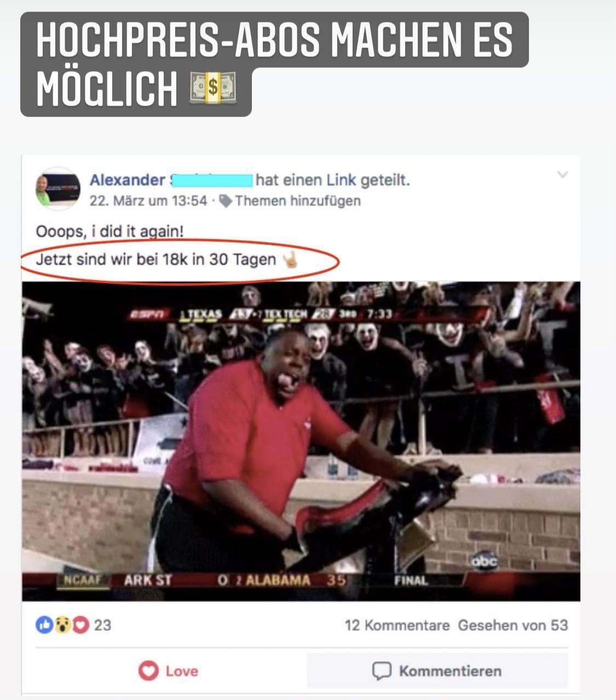Click Alexander's profile picture thumbnail
Screen dimensions: 616x700
(58, 189)
